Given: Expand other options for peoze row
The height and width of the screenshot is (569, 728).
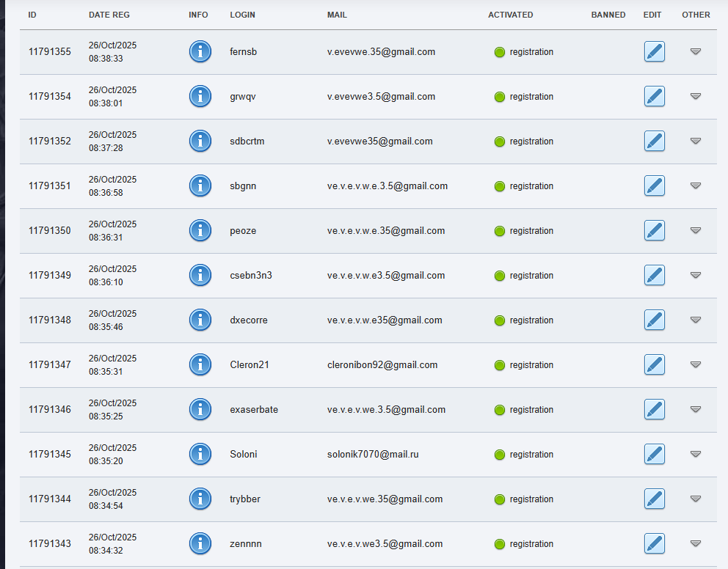Looking at the screenshot, I should tap(696, 230).
